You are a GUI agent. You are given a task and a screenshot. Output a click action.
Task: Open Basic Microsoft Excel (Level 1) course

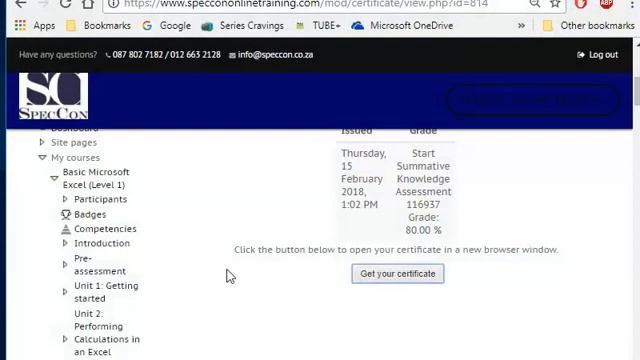[96, 178]
